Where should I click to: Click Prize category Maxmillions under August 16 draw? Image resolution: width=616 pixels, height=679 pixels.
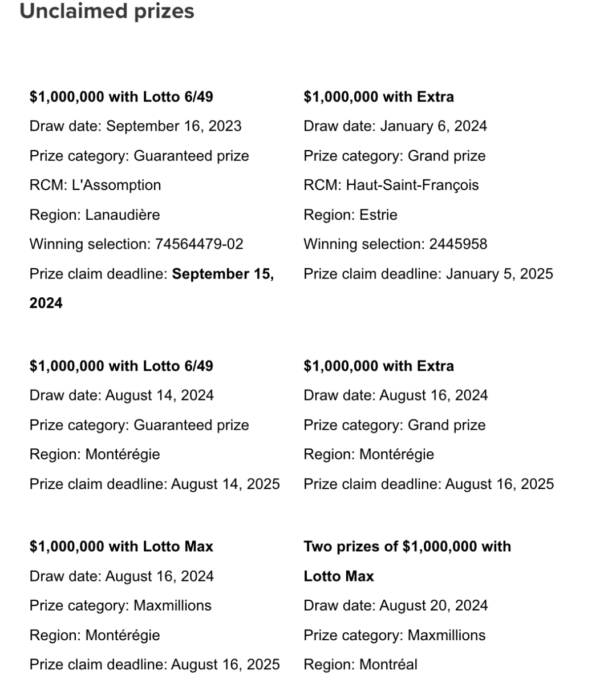(120, 605)
